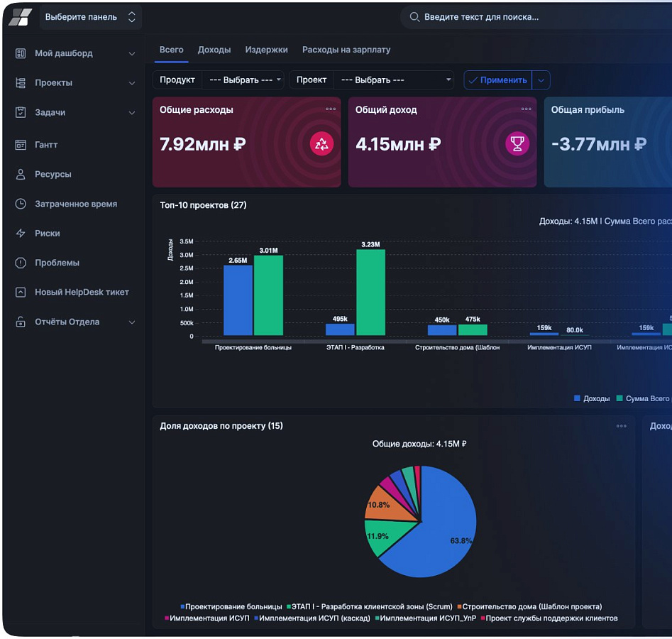Click the 3.23M green bar
Image resolution: width=672 pixels, height=639 pixels.
(x=370, y=293)
